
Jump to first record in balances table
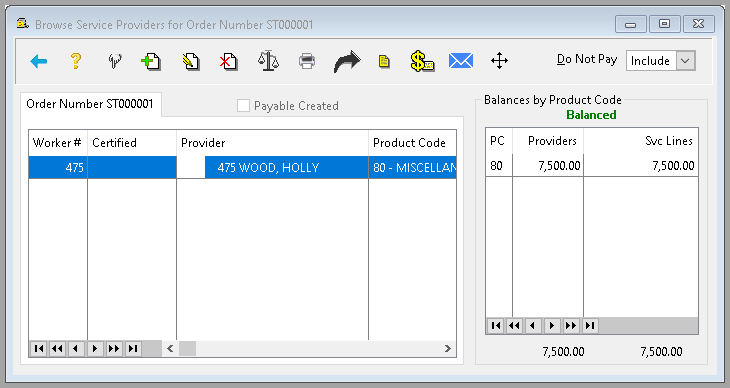click(x=495, y=326)
